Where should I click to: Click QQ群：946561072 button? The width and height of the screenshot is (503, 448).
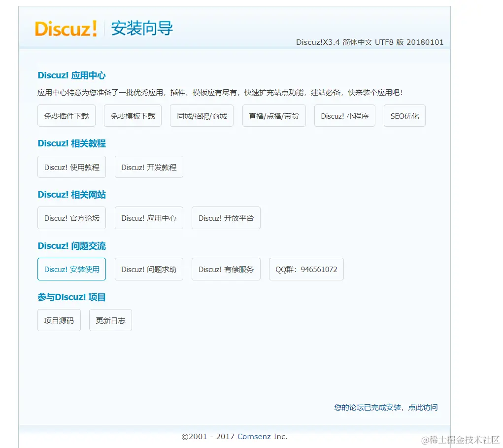(x=306, y=269)
